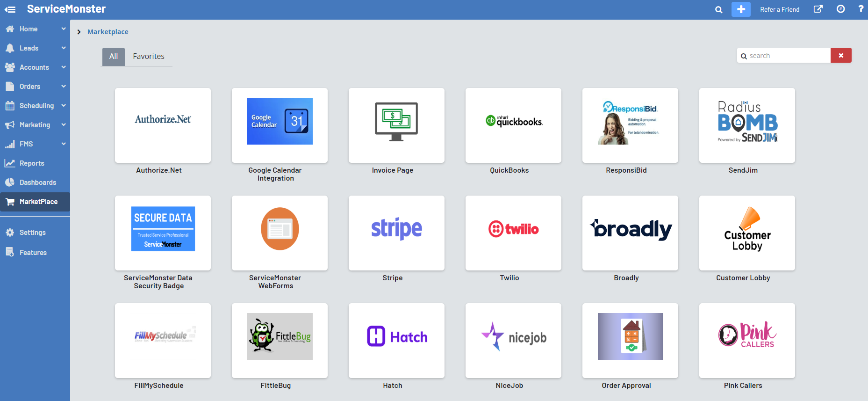Expand the breadcrumb arrow beside Marketplace

coord(79,32)
